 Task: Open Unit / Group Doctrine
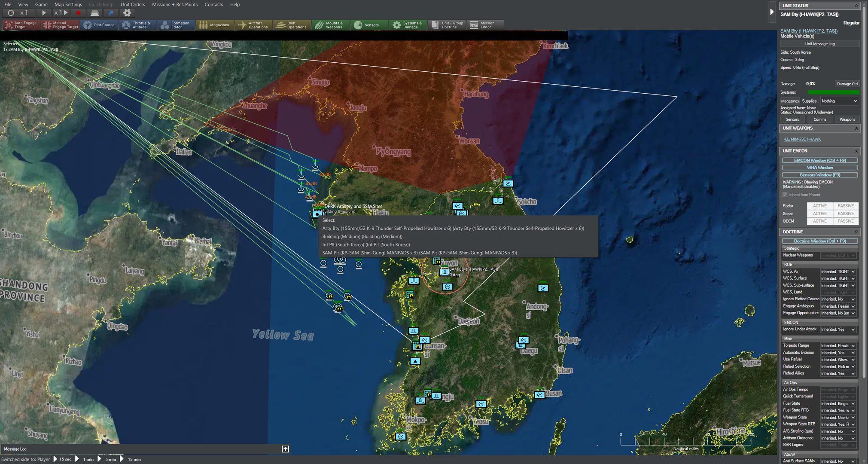pyautogui.click(x=447, y=25)
